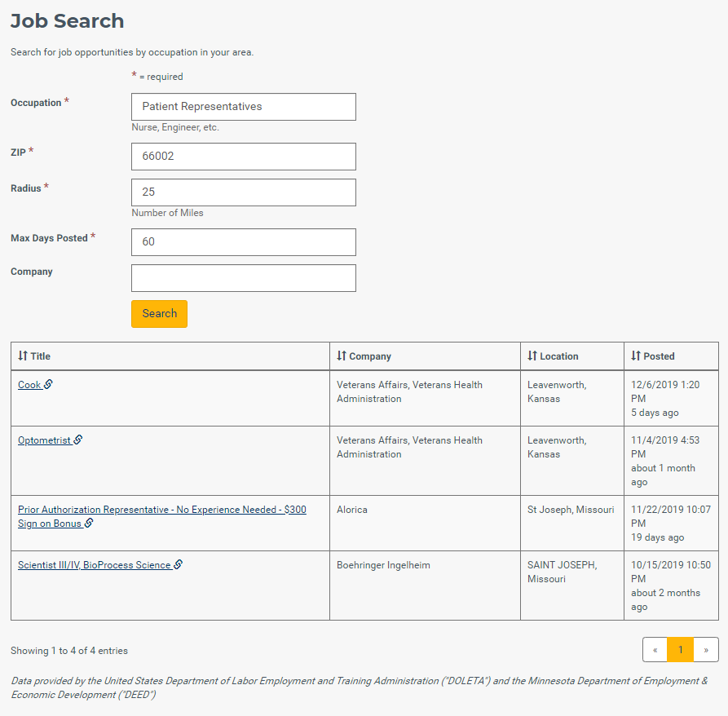728x716 pixels.
Task: Sort by Location using its arrow icon
Action: point(532,356)
